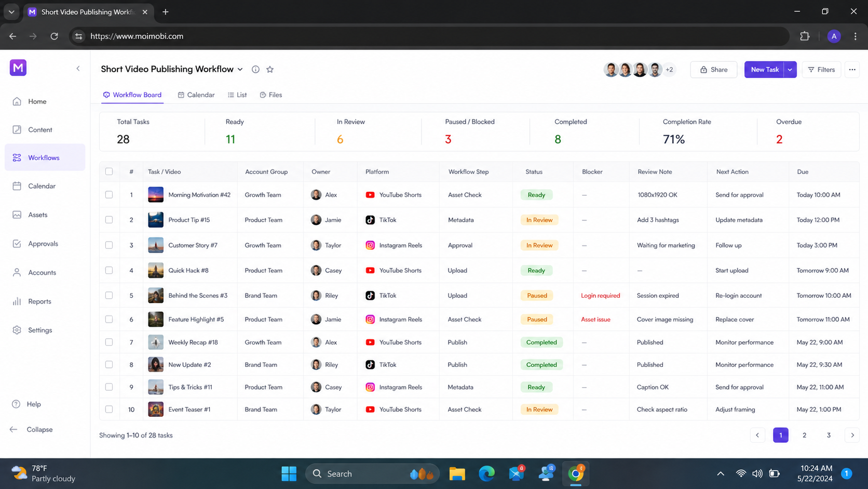Open the Settings gear icon

pyautogui.click(x=17, y=330)
